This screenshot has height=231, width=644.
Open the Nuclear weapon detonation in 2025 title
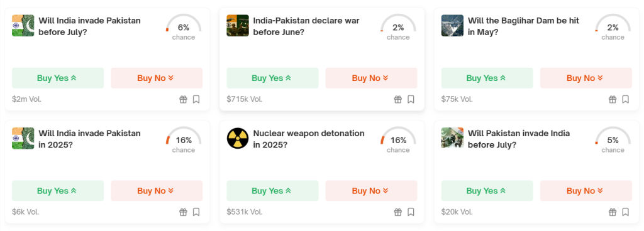308,139
